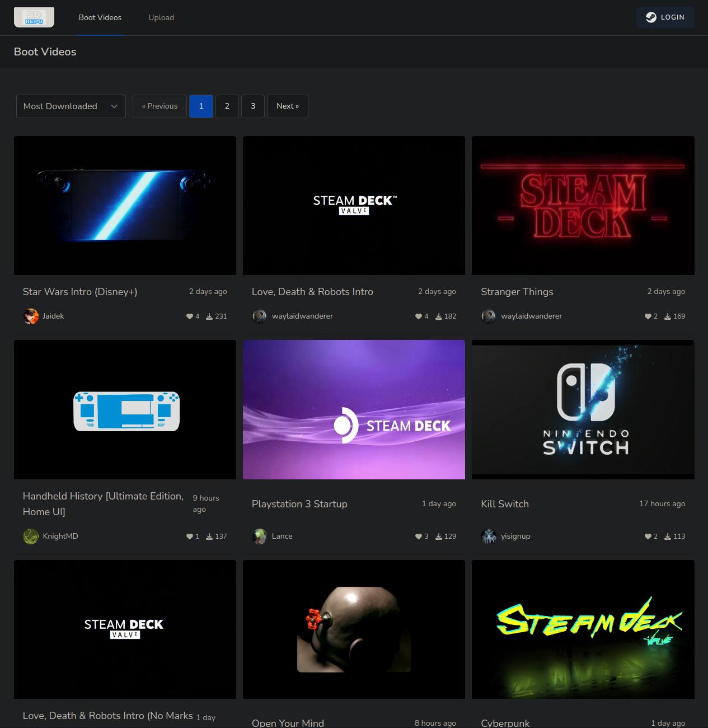Click Stranger Things download icon
Image resolution: width=708 pixels, height=728 pixels.
(668, 316)
